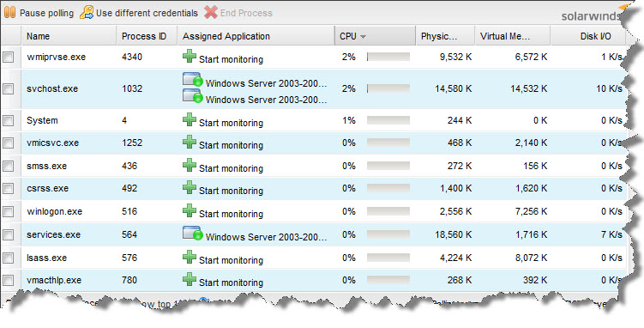Click the End Process button label
This screenshot has width=644, height=328.
click(246, 13)
